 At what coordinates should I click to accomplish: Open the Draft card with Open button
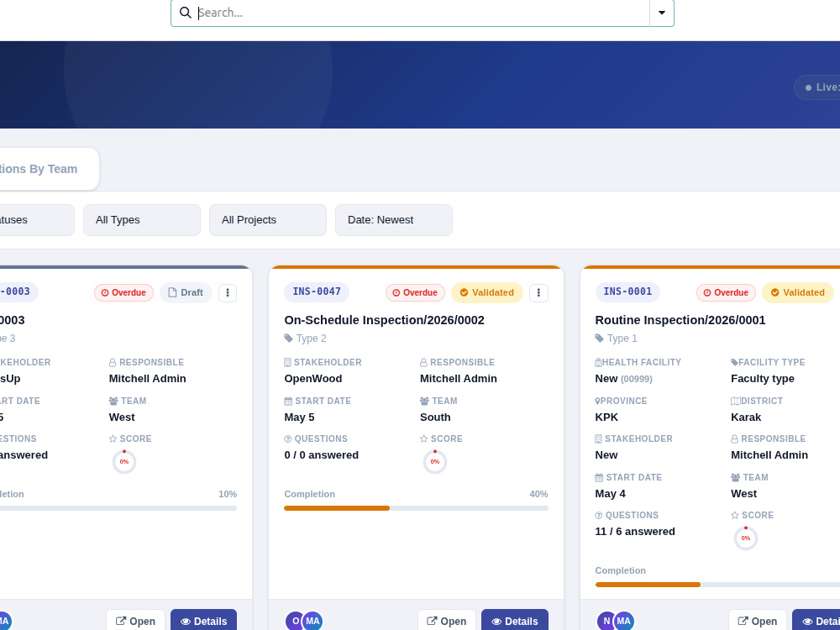click(x=135, y=621)
